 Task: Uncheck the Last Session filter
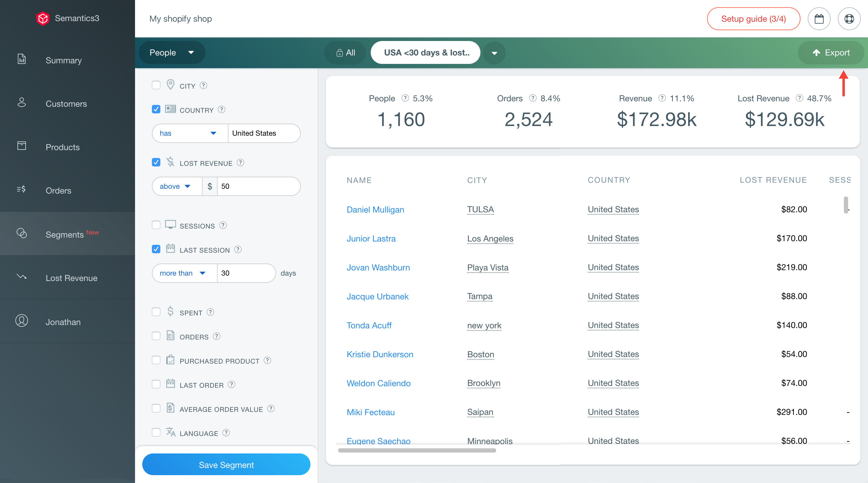[156, 249]
